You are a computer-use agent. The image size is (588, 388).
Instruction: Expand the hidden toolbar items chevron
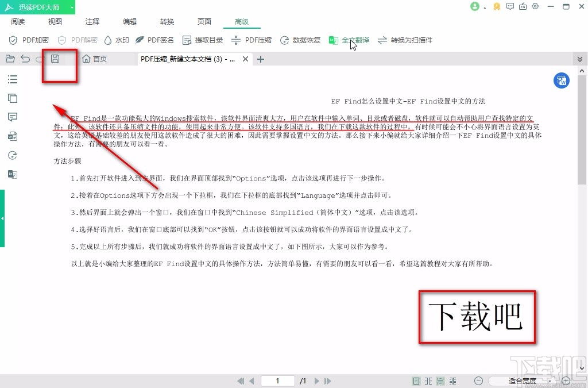pyautogui.click(x=580, y=58)
